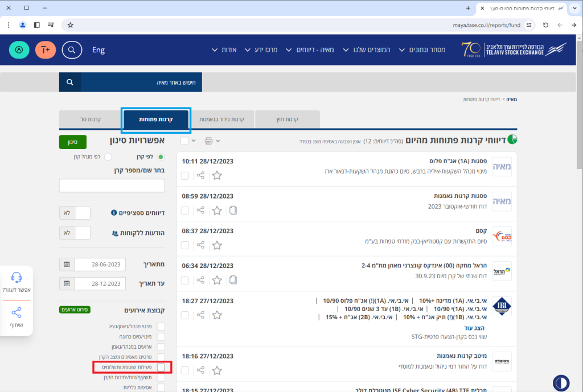Click calendar icon beside the 28-06-2023 date

67,265
